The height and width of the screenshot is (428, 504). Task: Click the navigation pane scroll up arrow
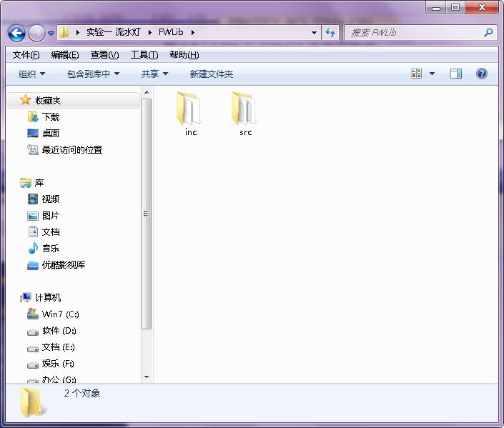[x=147, y=93]
